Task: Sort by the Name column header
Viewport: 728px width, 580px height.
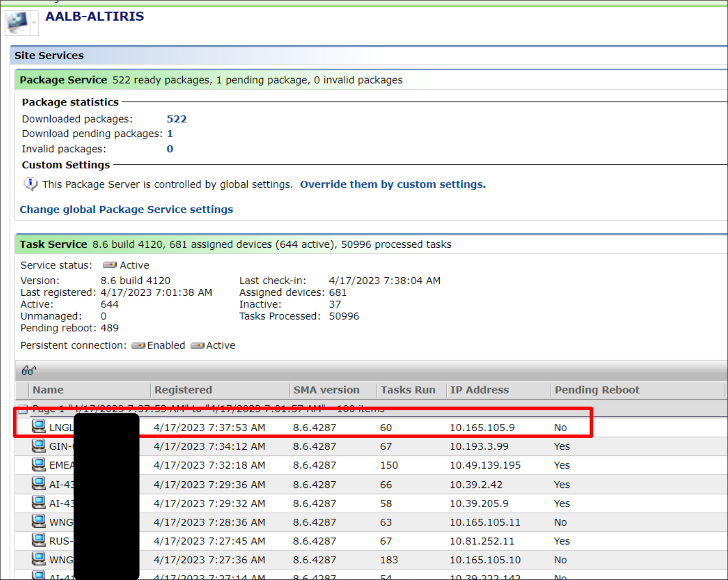Action: point(89,390)
